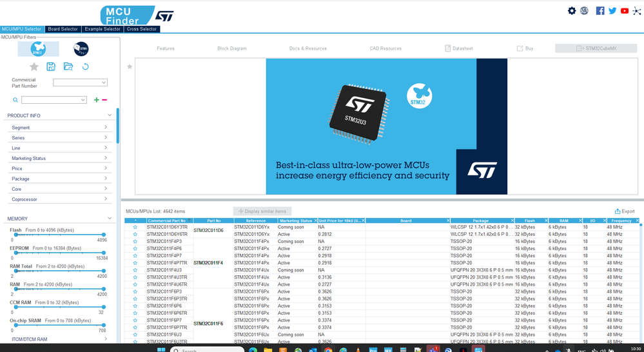644x352 pixels.
Task: Click the Export icon above the table
Action: click(x=624, y=211)
